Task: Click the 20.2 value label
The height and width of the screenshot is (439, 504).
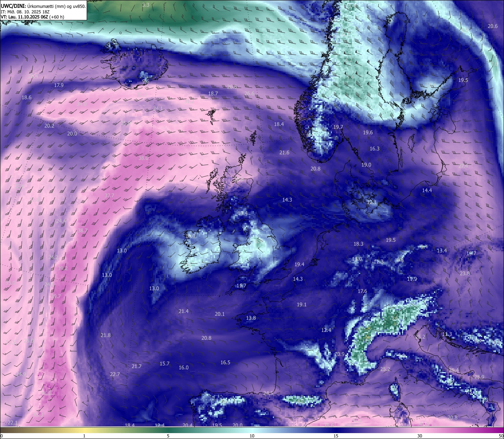Action: coord(49,126)
